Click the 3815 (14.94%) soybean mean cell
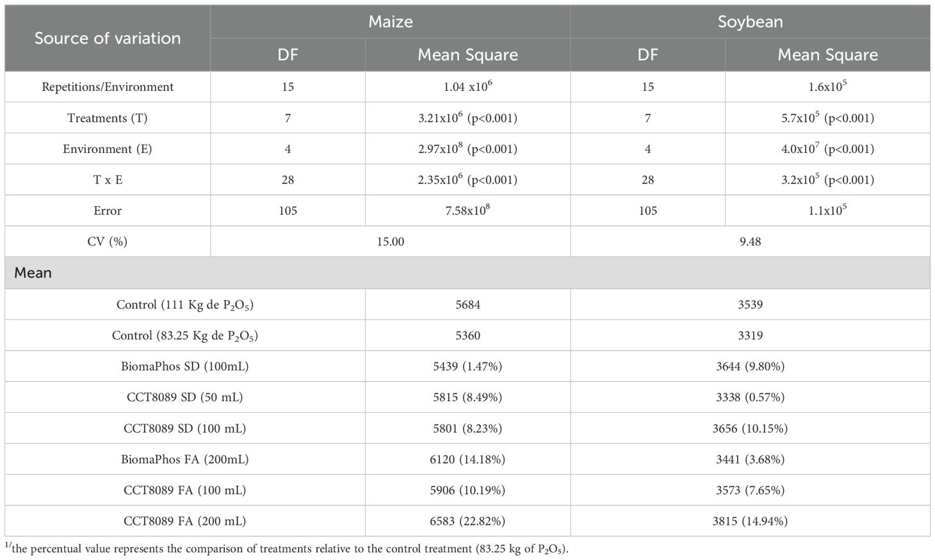 point(750,521)
